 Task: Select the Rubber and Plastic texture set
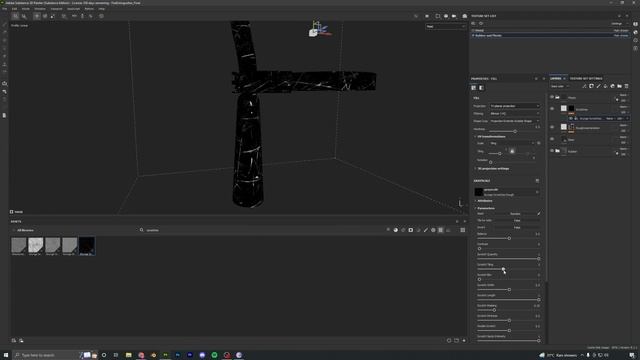tap(550, 36)
